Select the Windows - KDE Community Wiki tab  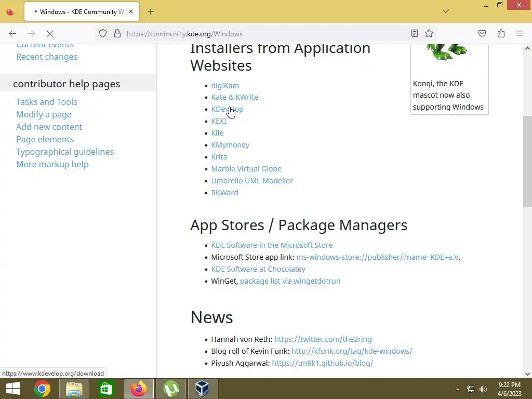(x=82, y=11)
